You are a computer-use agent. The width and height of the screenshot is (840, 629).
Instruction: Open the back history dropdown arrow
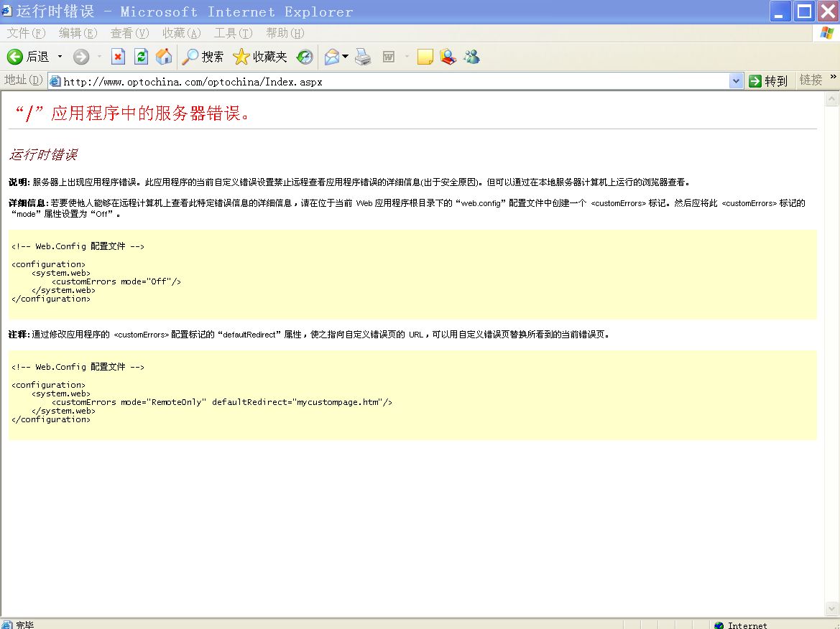pos(60,56)
